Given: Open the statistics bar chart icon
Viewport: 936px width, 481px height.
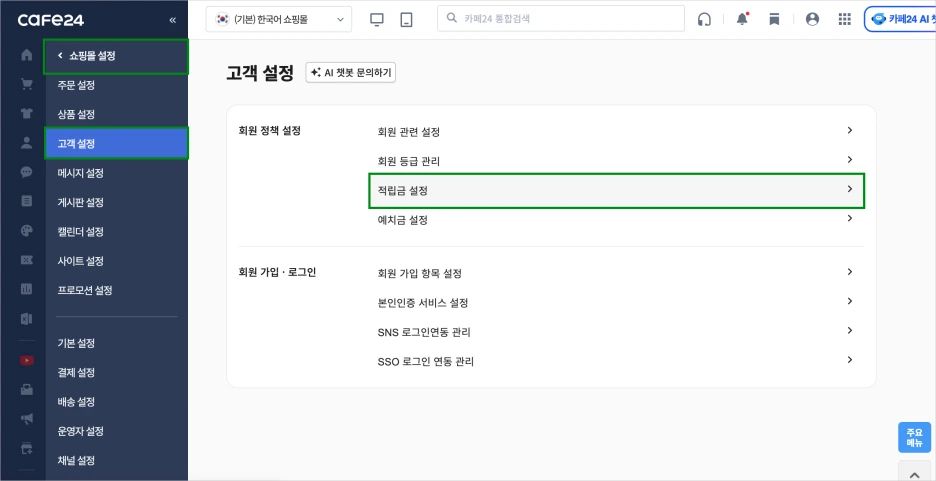Looking at the screenshot, I should coord(26,289).
